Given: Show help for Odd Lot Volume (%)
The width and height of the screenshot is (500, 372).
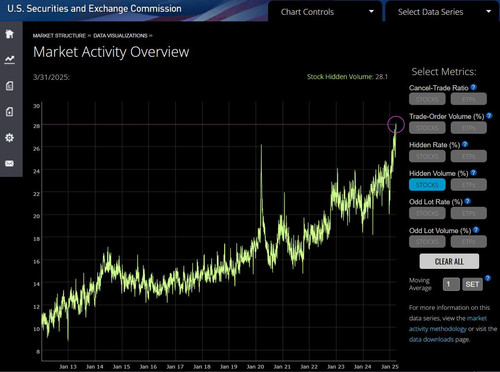Looking at the screenshot, I should pos(476,230).
